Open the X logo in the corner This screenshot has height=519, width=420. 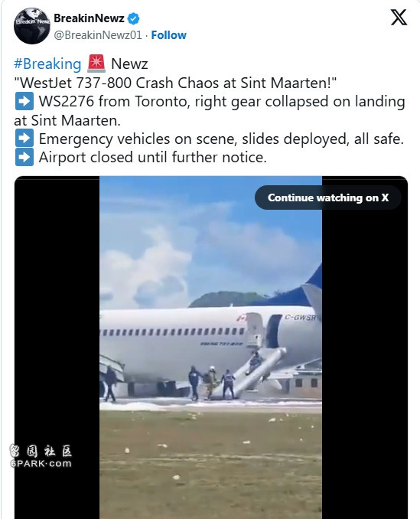399,17
